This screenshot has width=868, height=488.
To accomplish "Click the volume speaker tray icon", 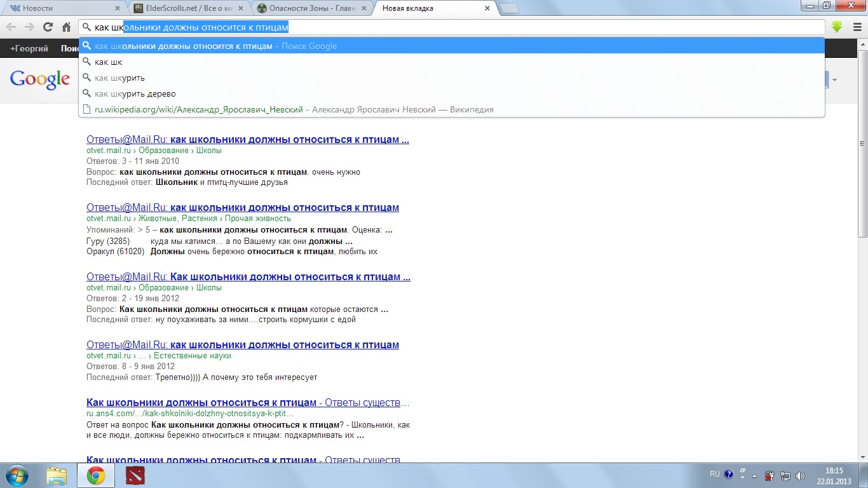I will click(x=800, y=475).
